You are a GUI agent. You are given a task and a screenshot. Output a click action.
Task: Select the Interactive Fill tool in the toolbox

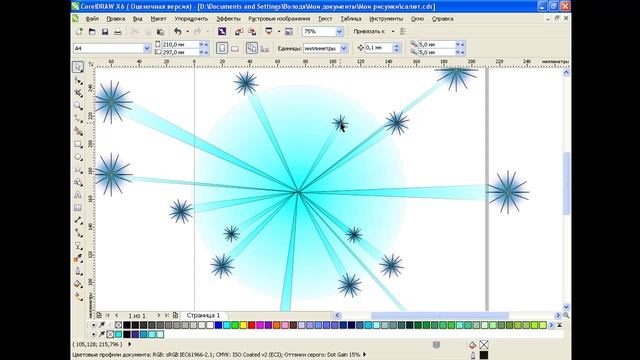click(78, 297)
